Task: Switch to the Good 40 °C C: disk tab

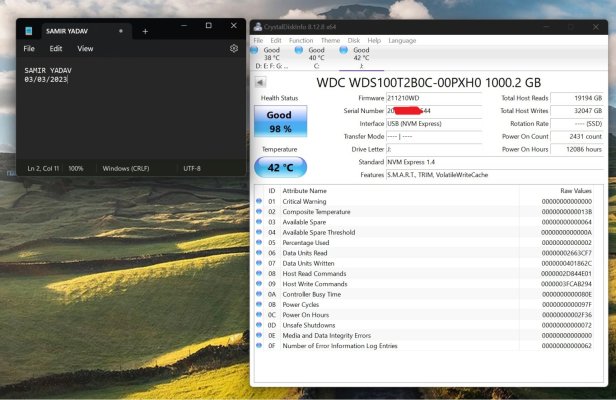Action: click(316, 58)
